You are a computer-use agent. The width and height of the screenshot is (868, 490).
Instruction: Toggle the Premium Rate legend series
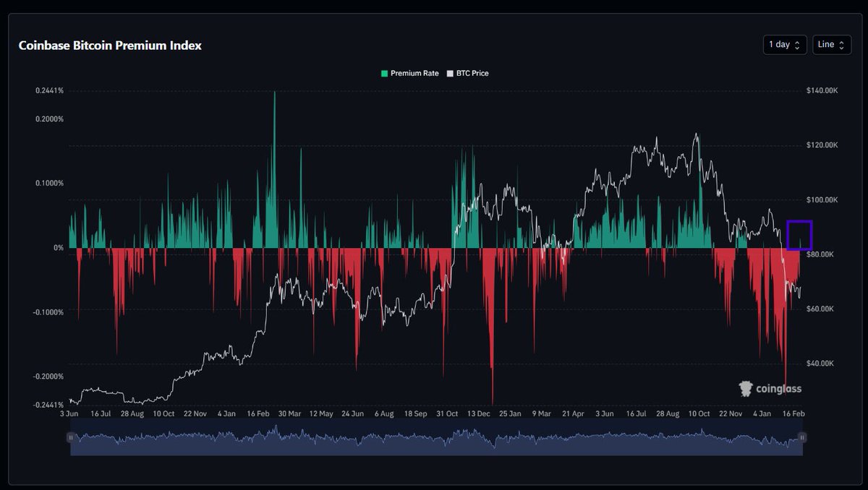pyautogui.click(x=409, y=73)
